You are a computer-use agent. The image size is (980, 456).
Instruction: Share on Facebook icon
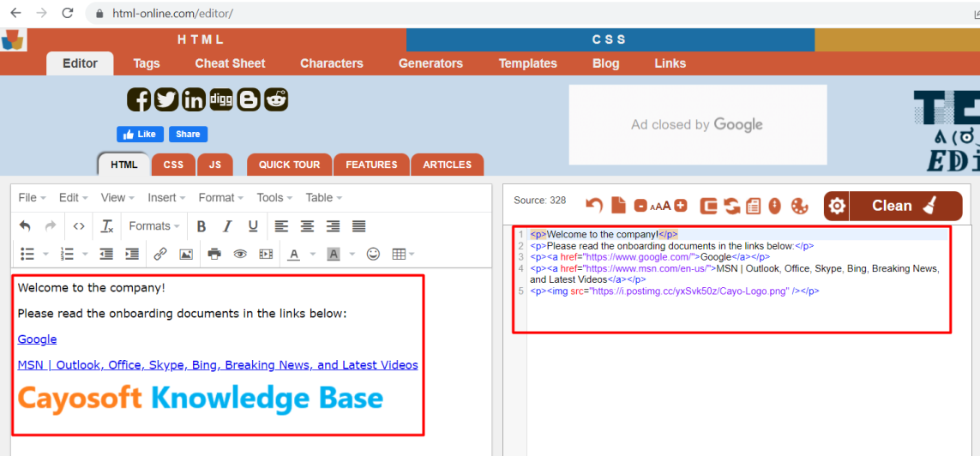pos(139,100)
